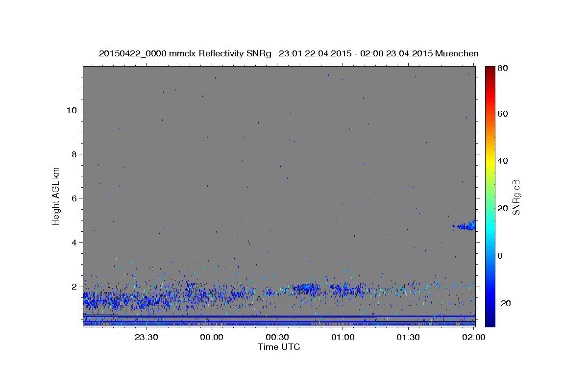Click the dark blue bottom of colorbar

(x=490, y=322)
